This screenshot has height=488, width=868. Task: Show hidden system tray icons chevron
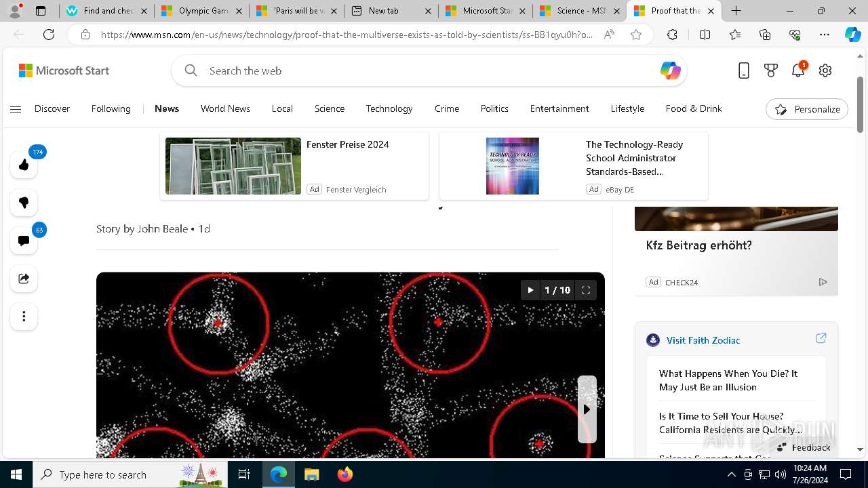pos(731,474)
